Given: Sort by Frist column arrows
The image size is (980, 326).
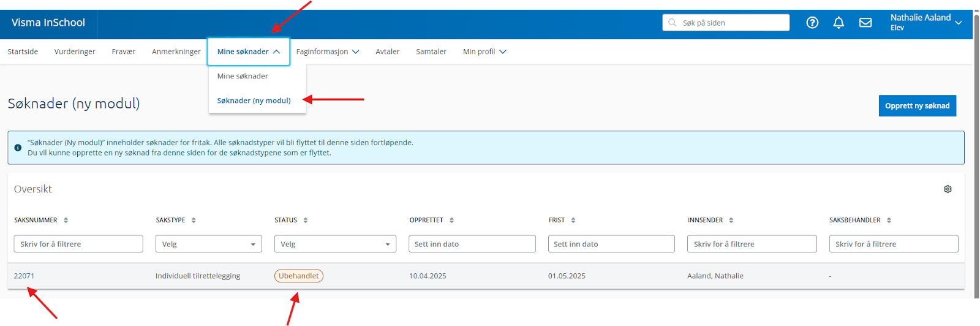Looking at the screenshot, I should coord(573,220).
